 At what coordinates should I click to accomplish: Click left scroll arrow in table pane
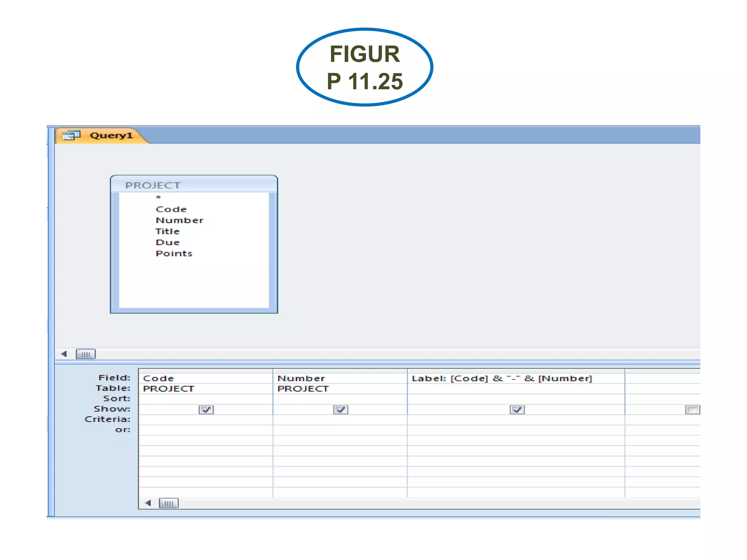pyautogui.click(x=64, y=354)
